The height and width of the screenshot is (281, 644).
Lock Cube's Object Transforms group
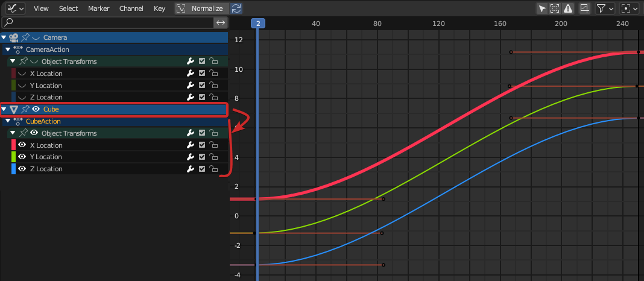213,133
